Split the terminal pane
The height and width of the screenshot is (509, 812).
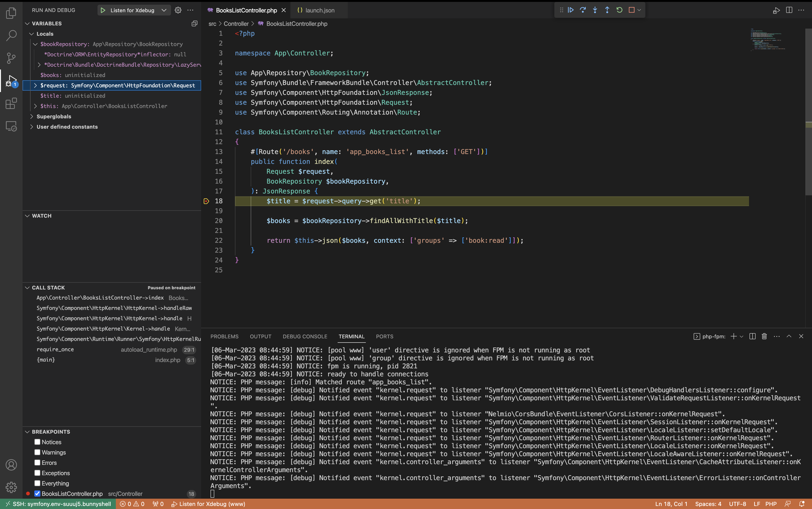coord(752,336)
